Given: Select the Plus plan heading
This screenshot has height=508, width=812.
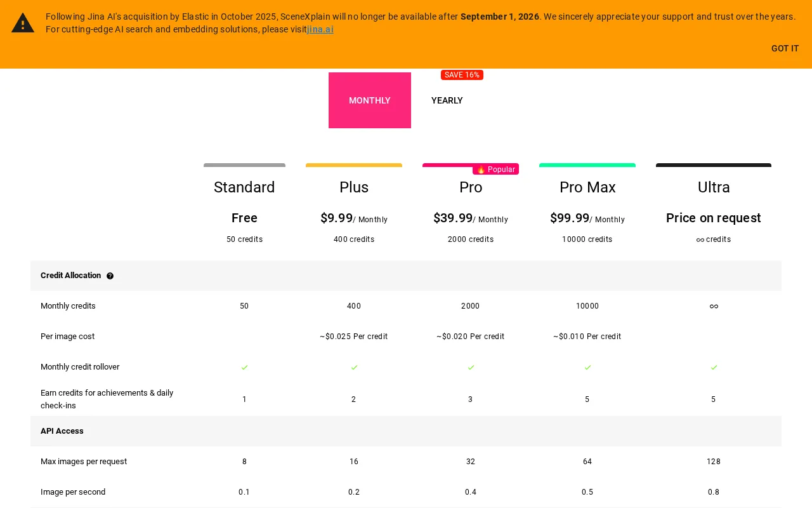Looking at the screenshot, I should click(x=354, y=187).
